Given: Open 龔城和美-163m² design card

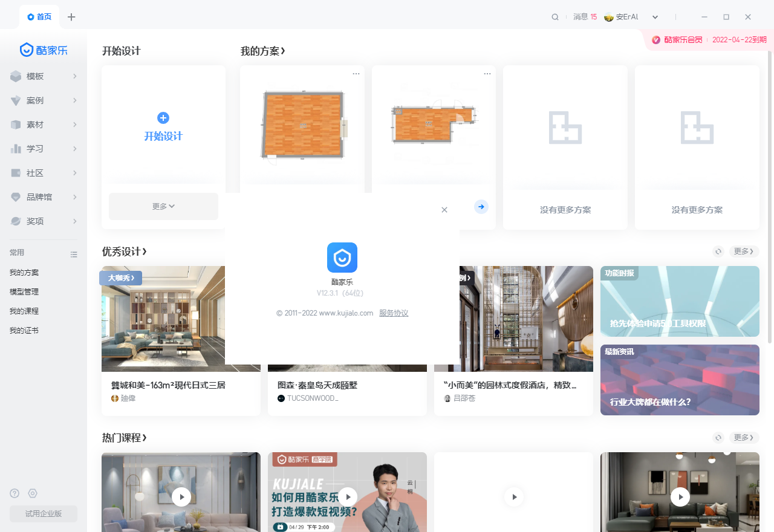Looking at the screenshot, I should 181,340.
